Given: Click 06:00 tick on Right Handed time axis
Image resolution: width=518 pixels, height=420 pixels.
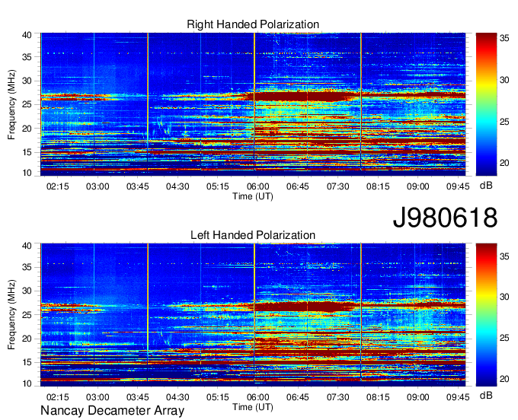Looking at the screenshot, I should (257, 186).
